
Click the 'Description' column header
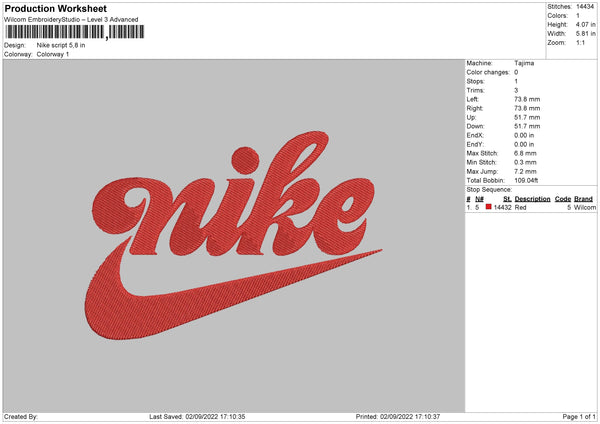[532, 199]
